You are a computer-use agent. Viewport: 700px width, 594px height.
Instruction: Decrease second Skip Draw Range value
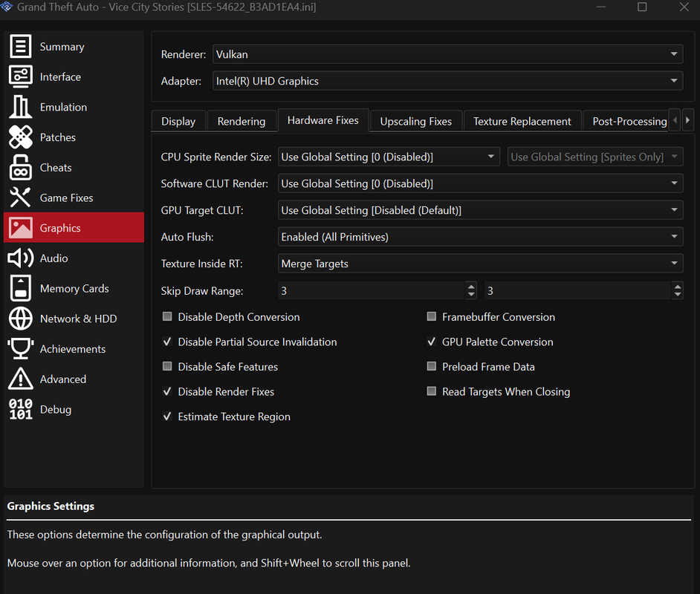(678, 294)
